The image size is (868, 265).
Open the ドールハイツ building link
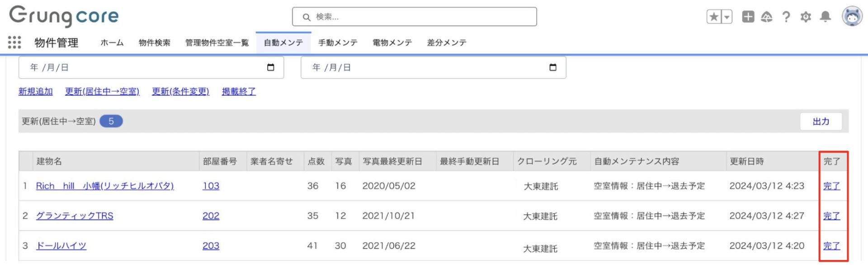click(x=61, y=246)
